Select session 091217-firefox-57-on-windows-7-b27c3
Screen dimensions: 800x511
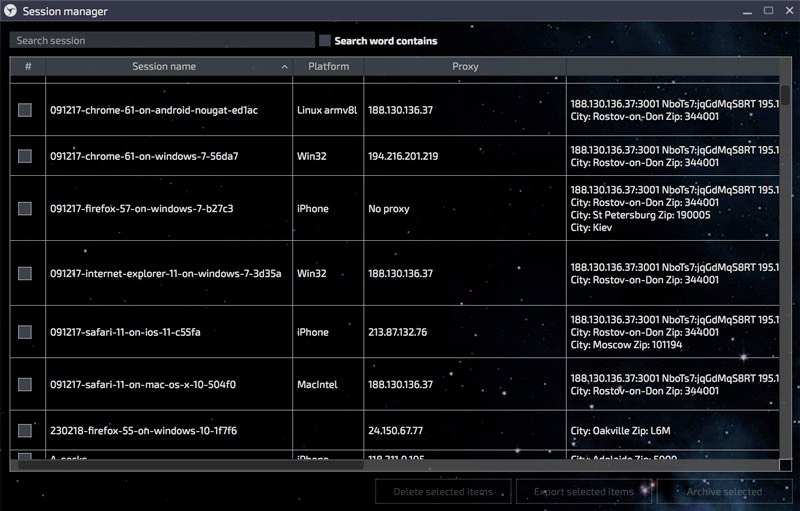[x=141, y=209]
